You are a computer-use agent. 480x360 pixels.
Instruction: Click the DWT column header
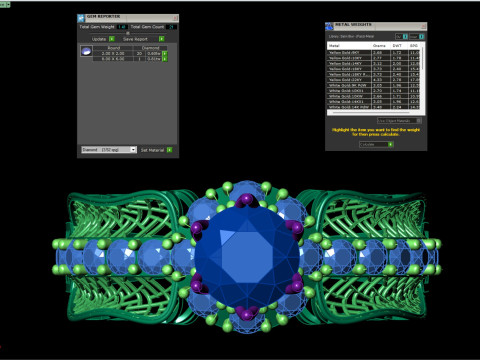(x=398, y=46)
